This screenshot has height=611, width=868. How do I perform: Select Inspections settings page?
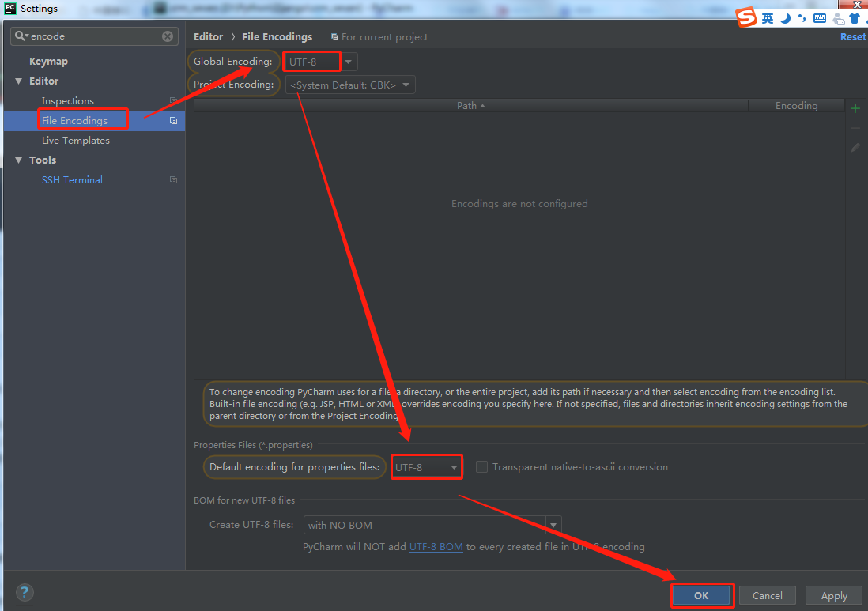67,100
